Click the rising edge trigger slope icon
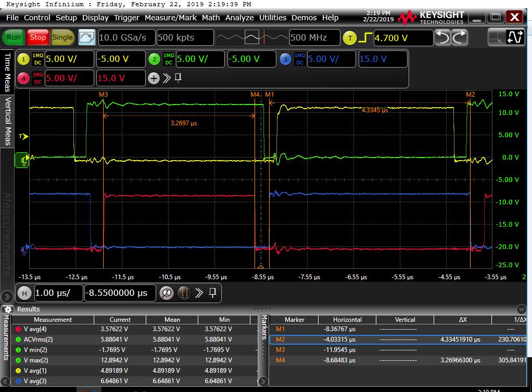 pyautogui.click(x=365, y=37)
